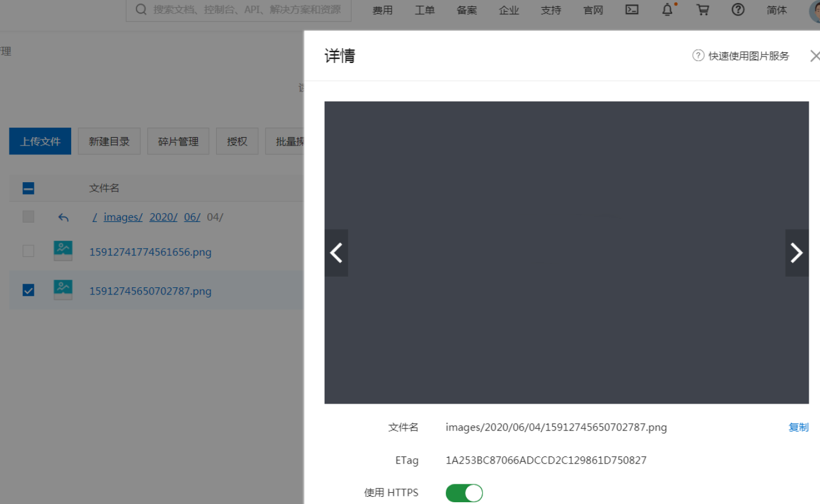The image size is (820, 504).
Task: Click image icon of 15912745650702787.png
Action: pyautogui.click(x=63, y=290)
